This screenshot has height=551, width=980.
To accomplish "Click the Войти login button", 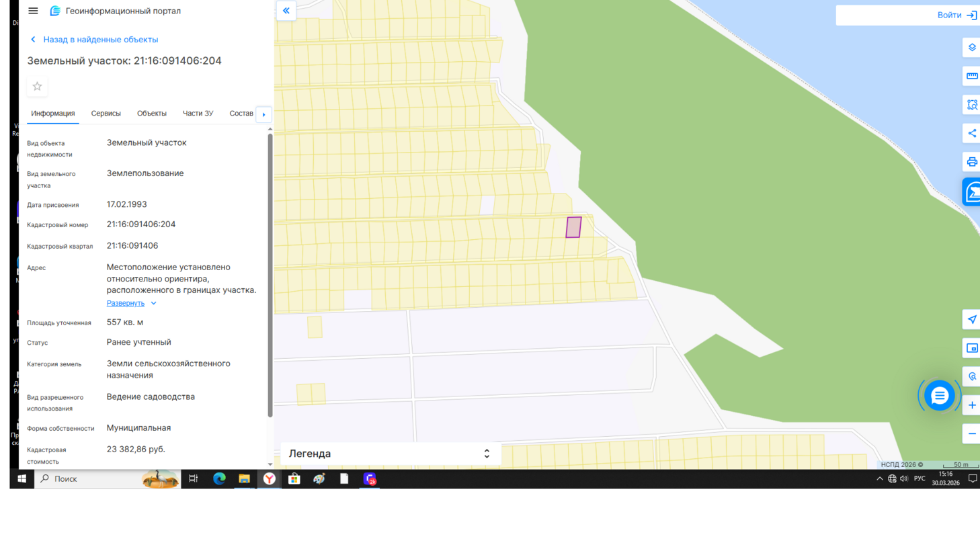I will [x=956, y=15].
